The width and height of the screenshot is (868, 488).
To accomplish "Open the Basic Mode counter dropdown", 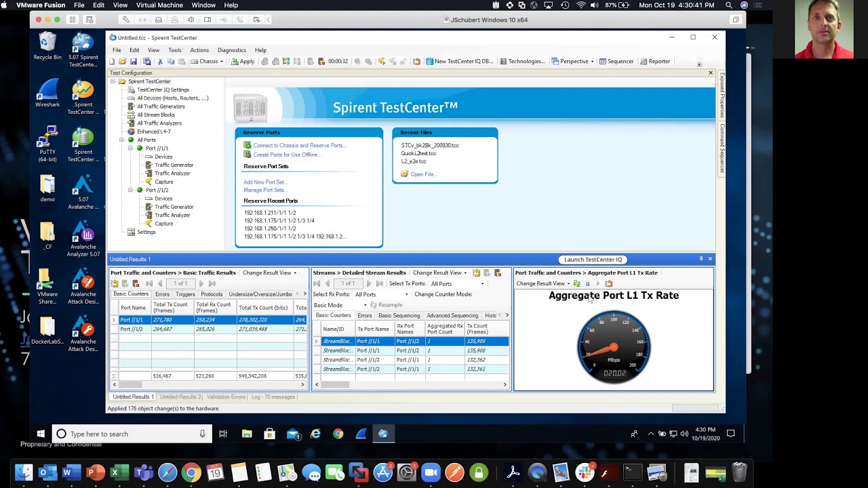I will tap(340, 305).
